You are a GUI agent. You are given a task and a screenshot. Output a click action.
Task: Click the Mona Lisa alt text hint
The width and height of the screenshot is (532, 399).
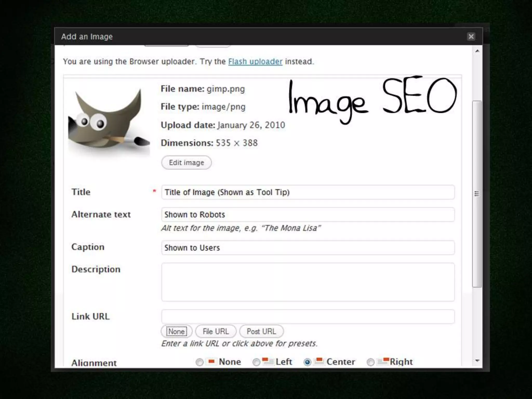241,228
